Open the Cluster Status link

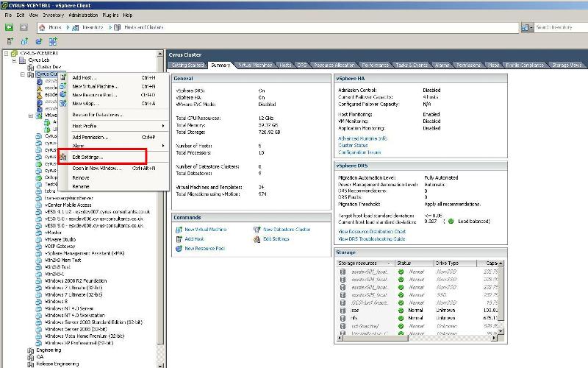click(353, 145)
